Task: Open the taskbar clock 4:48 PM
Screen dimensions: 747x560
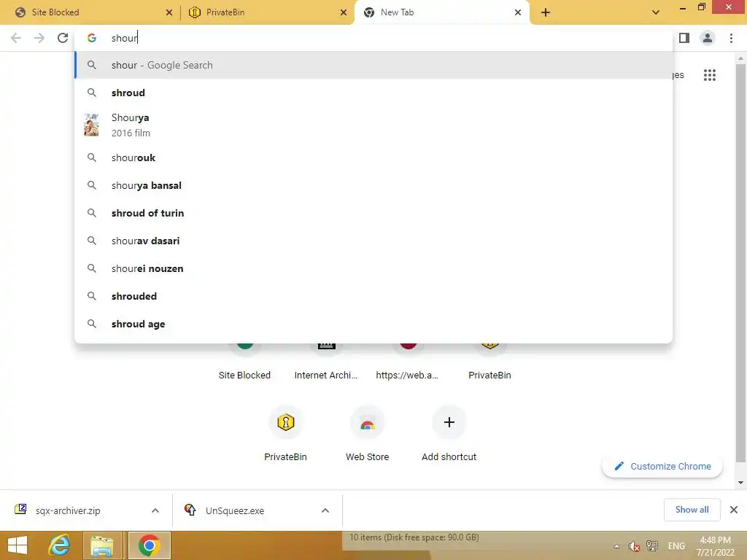Action: point(715,546)
